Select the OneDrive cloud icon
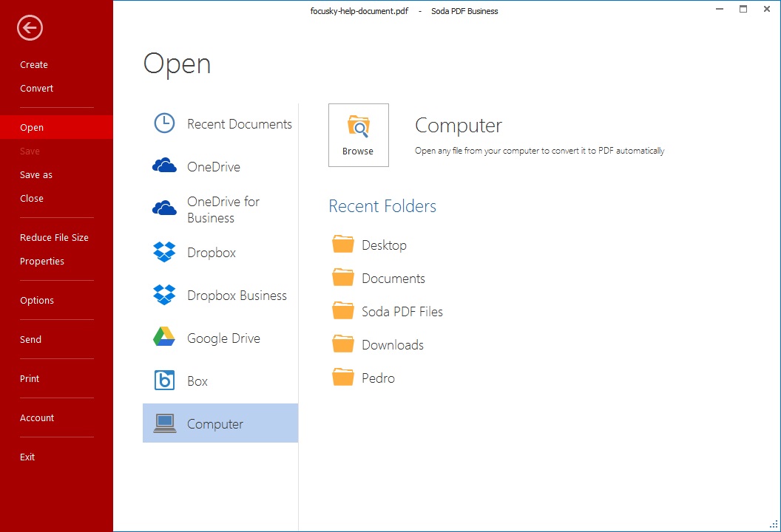 coord(164,166)
